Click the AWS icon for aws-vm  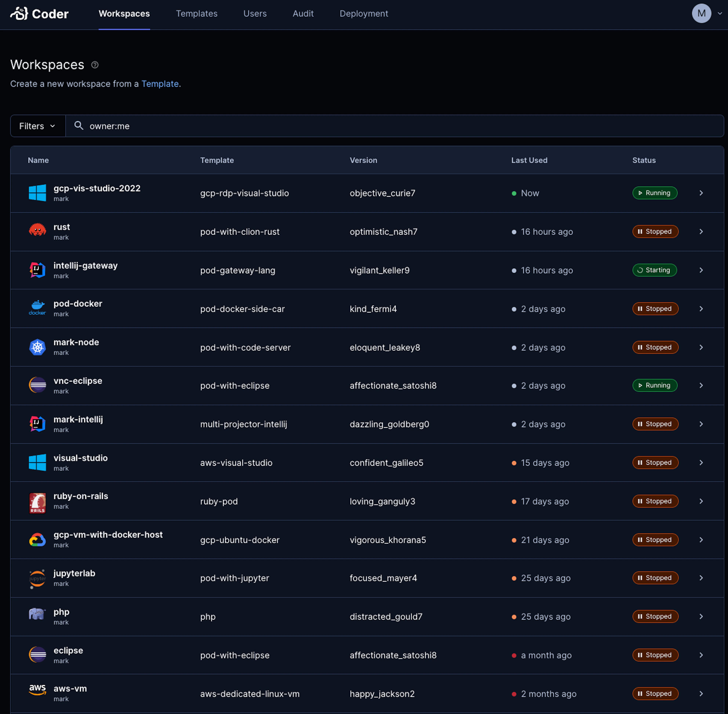tap(38, 690)
